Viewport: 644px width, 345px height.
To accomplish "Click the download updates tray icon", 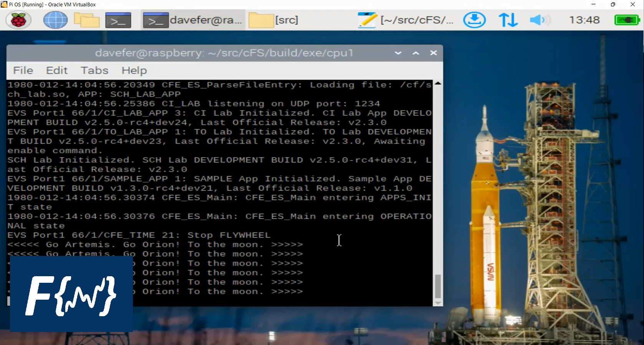I will point(474,20).
